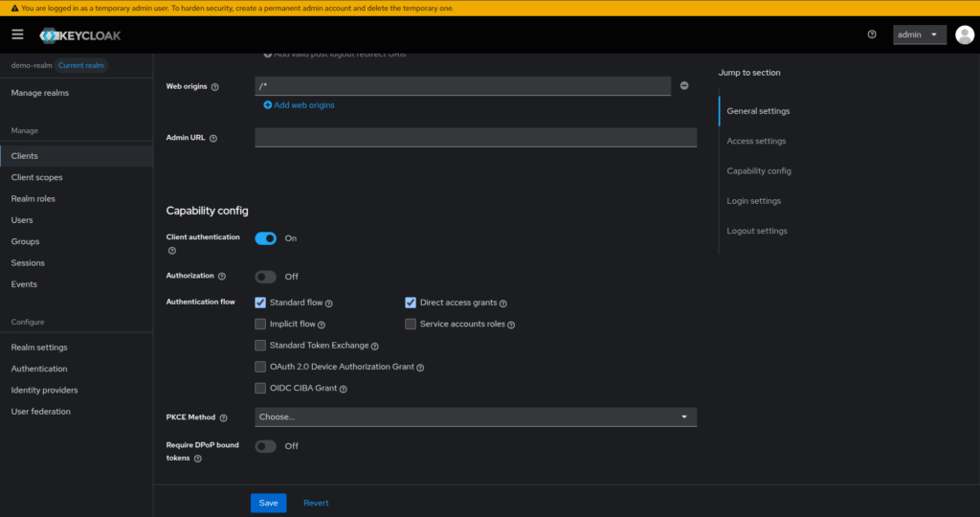Open Users in sidebar
Image resolution: width=980 pixels, height=517 pixels.
click(22, 220)
